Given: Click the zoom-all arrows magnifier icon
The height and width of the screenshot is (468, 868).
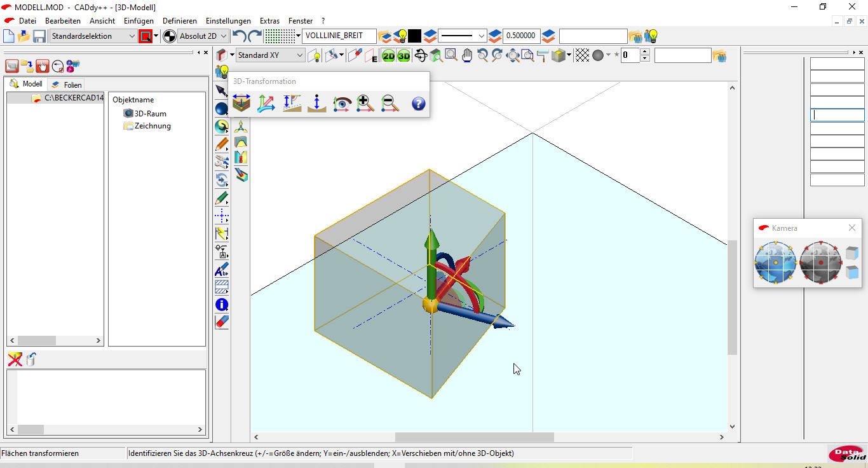Looking at the screenshot, I should click(513, 56).
